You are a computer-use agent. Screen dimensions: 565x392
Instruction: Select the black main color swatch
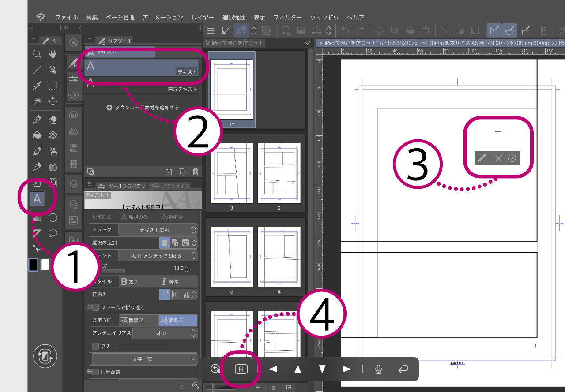33,265
